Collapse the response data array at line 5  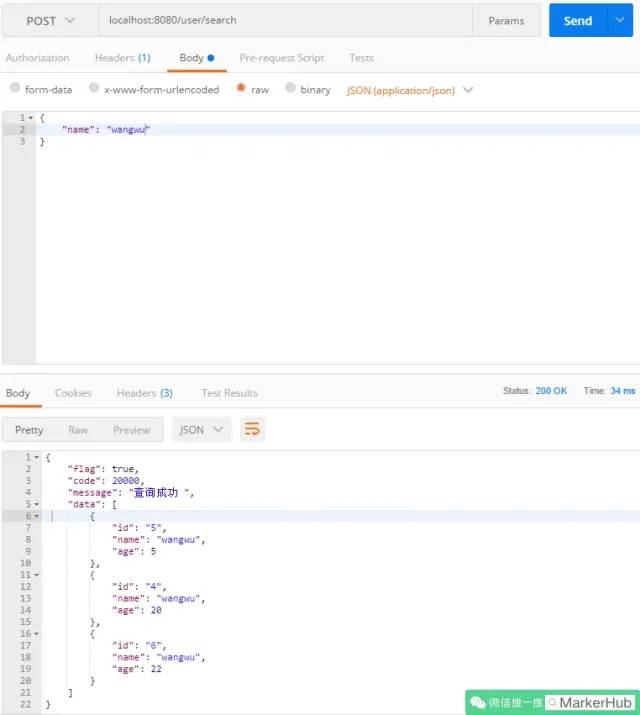[37, 504]
